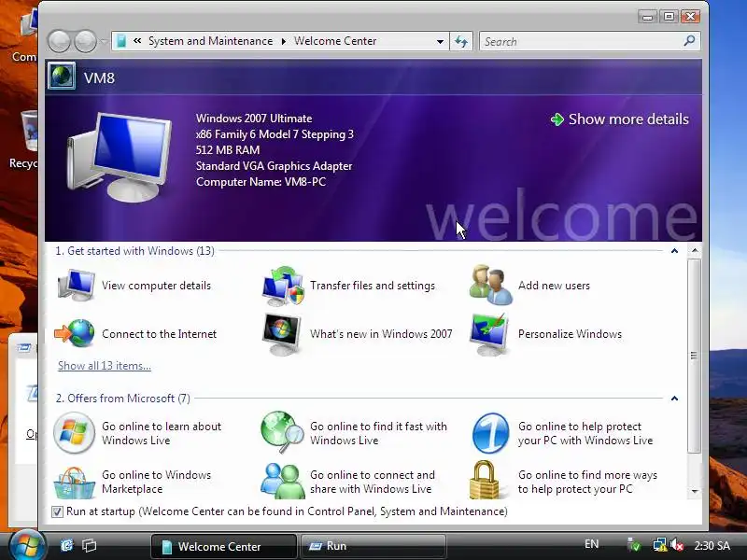The width and height of the screenshot is (747, 560).
Task: Open What's new in Windows 2007 icon
Action: point(282,334)
